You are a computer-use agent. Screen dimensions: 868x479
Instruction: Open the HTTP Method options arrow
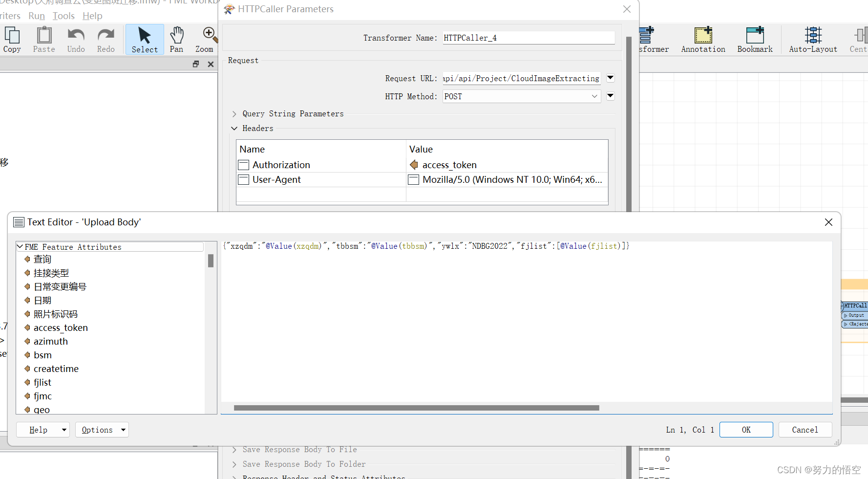pyautogui.click(x=611, y=96)
